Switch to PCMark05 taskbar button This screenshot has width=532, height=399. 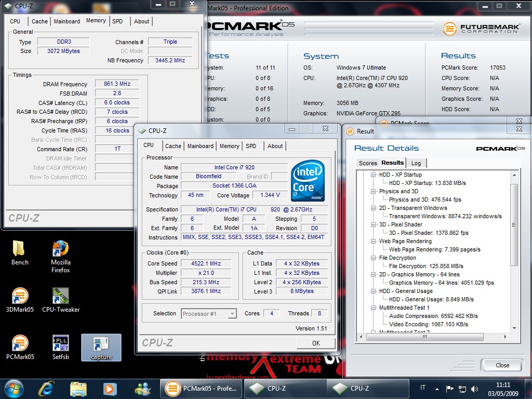pyautogui.click(x=201, y=389)
